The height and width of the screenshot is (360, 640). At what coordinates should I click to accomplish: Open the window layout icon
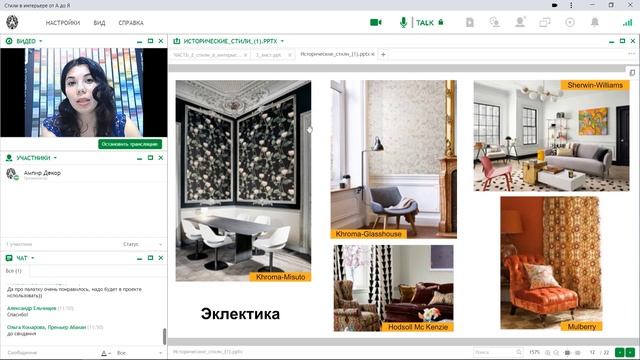(x=544, y=22)
